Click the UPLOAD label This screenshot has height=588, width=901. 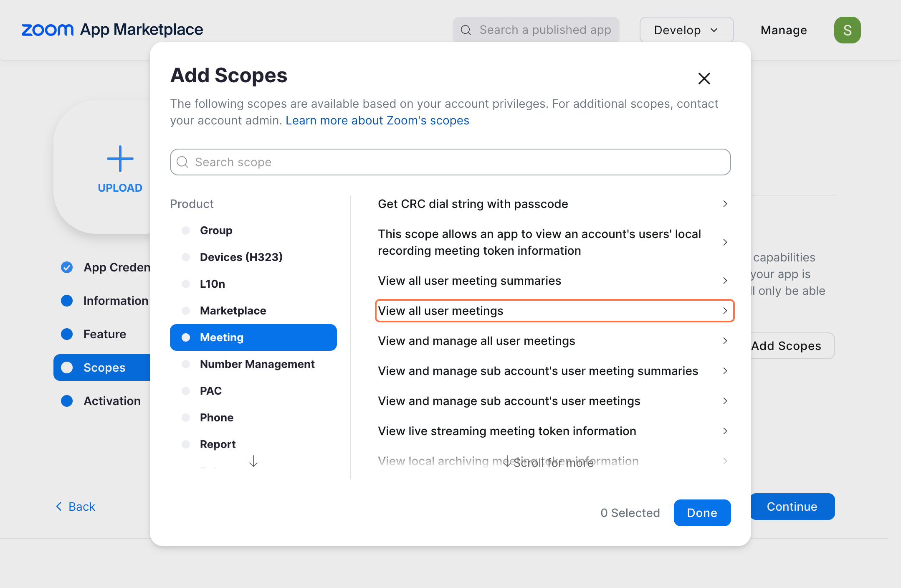pyautogui.click(x=120, y=188)
